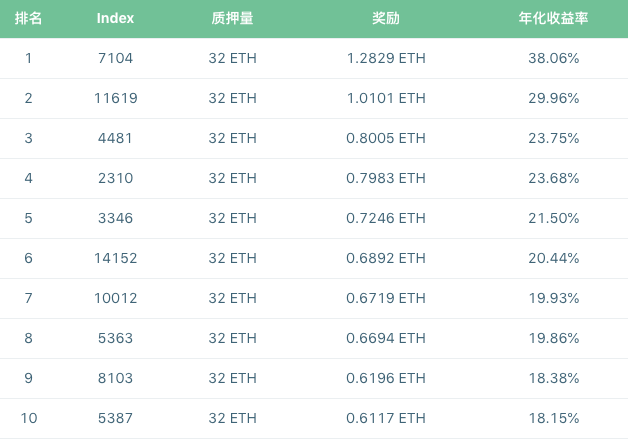
Task: Click the 0.6117 ETH reward cell
Action: [x=385, y=418]
